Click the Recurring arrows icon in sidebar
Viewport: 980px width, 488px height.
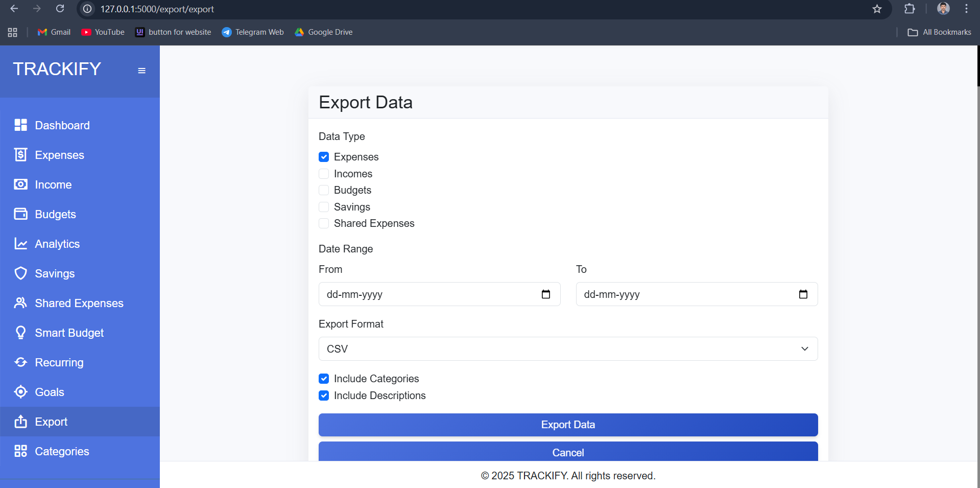(x=20, y=362)
